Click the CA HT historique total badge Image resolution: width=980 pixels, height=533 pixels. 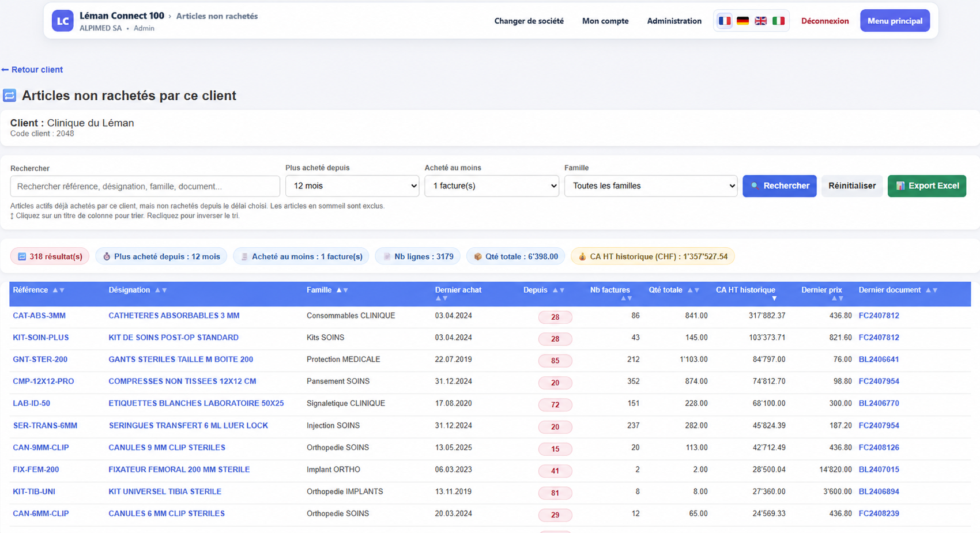pyautogui.click(x=653, y=256)
